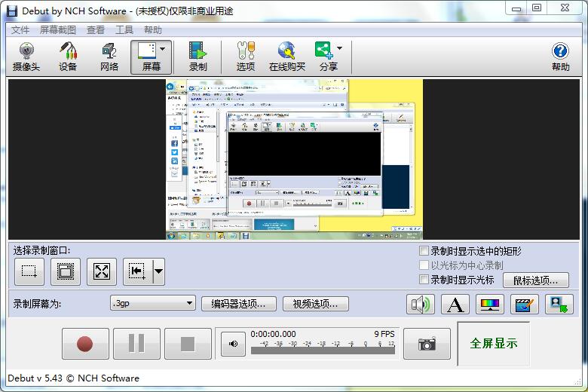Open the watermark clapperboard icon

(x=525, y=305)
